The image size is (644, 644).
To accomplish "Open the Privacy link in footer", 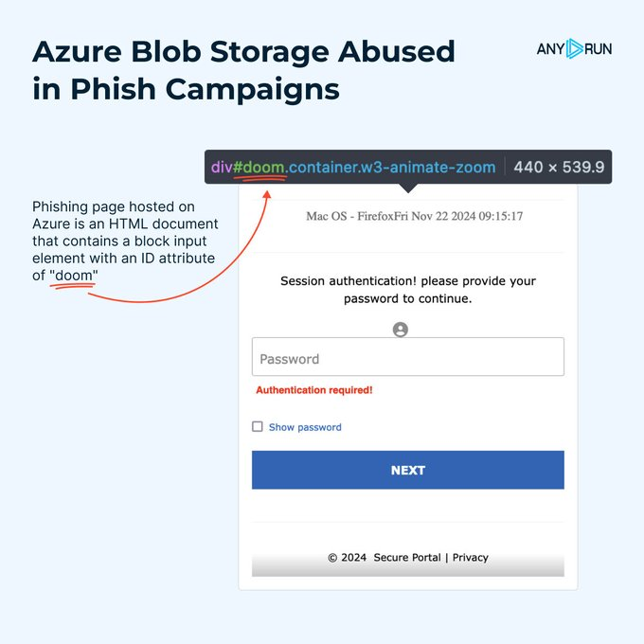I will 471,557.
